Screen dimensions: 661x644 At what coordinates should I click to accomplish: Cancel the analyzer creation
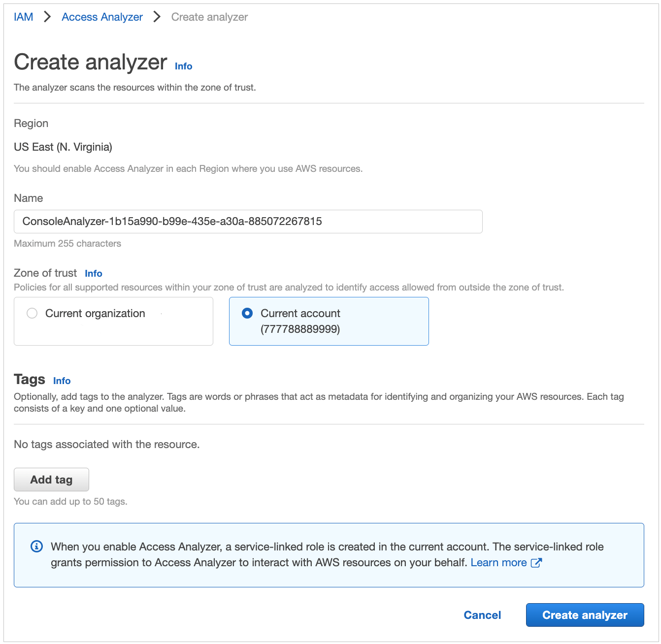pos(482,615)
